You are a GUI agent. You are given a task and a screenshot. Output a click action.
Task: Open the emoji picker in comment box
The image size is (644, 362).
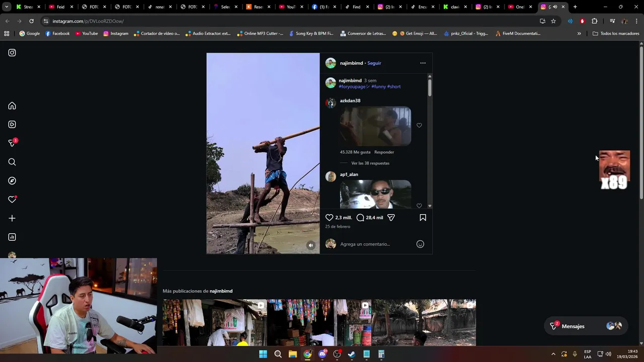pos(420,244)
